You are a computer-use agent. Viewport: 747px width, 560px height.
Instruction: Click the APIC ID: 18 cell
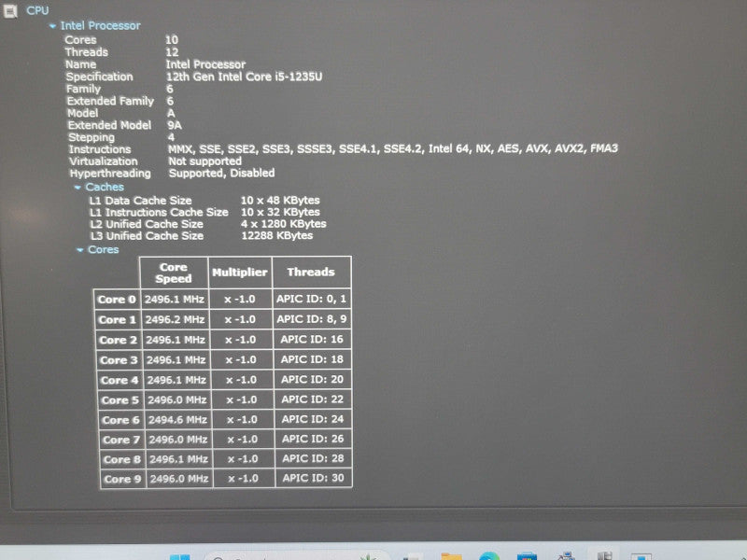[312, 359]
